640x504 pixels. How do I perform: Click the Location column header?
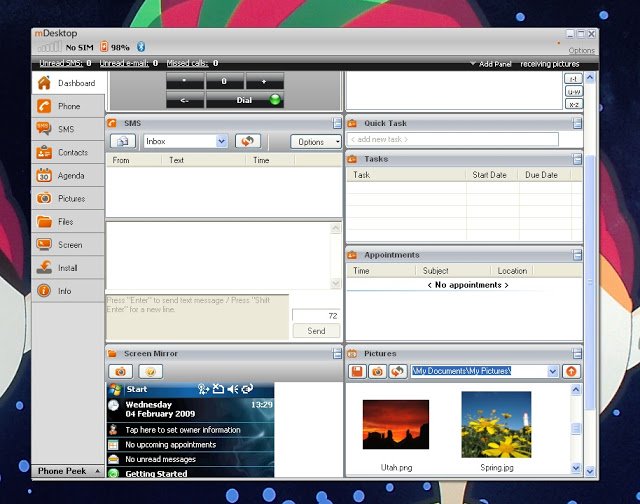tap(512, 271)
